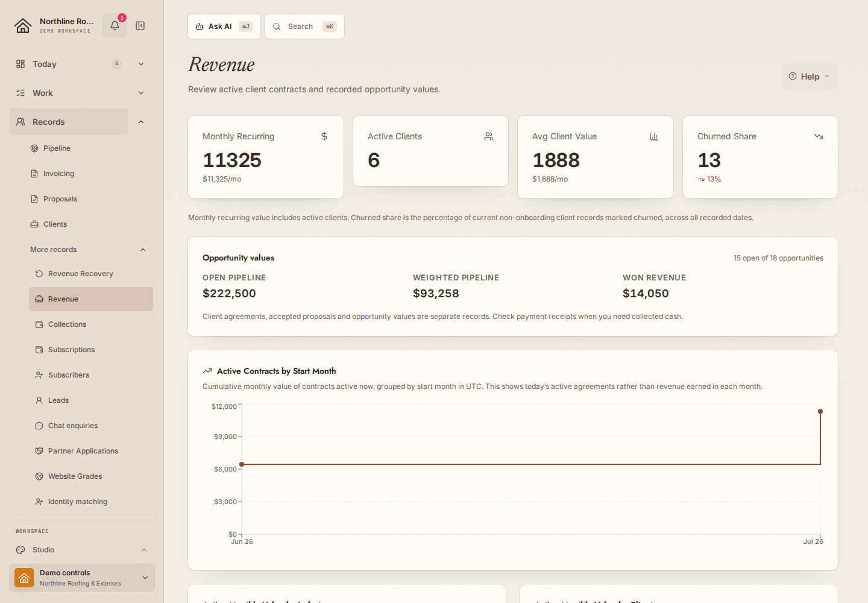Click the Northline home logo icon

(x=23, y=25)
